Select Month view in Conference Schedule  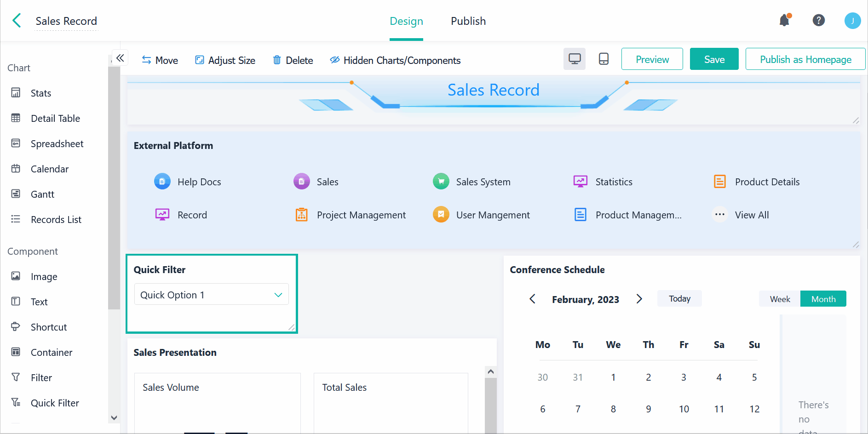point(823,299)
